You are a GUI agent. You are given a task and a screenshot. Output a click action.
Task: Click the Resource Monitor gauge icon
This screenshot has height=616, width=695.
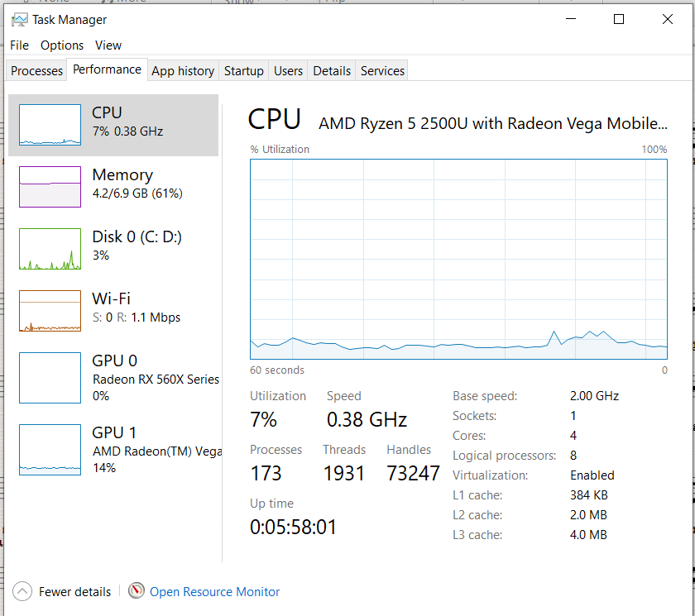(x=137, y=590)
